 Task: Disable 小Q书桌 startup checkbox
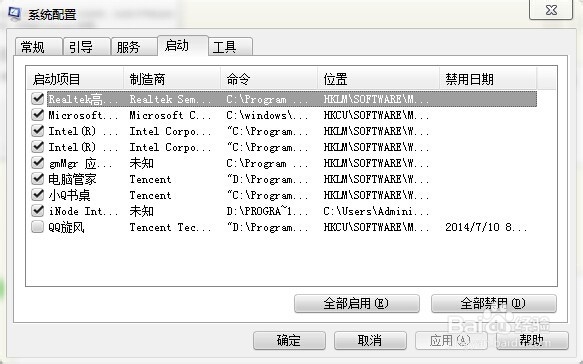pyautogui.click(x=38, y=194)
